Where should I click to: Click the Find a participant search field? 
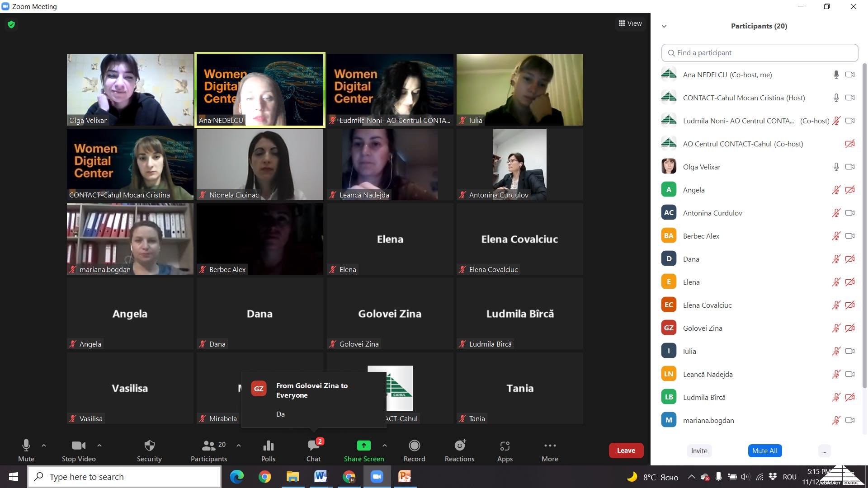(x=759, y=53)
